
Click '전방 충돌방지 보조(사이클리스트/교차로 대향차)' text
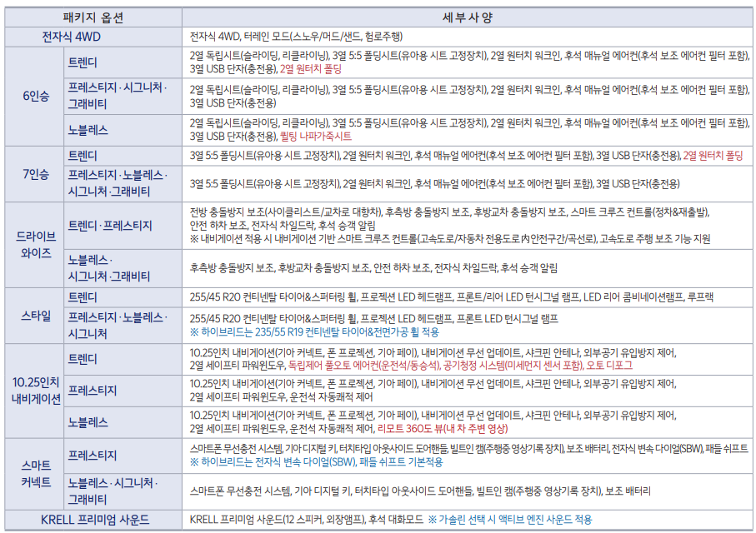[286, 212]
